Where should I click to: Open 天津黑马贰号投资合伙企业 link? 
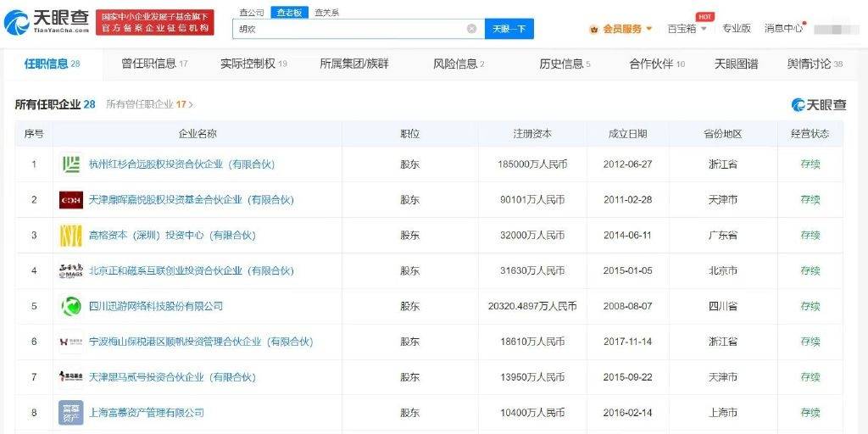[172, 377]
